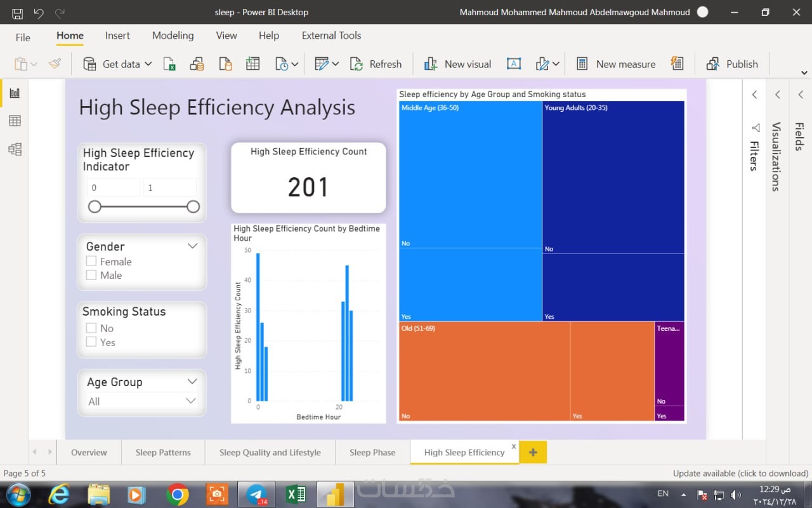Select the Middle Age (36-50) treemap block

click(471, 211)
